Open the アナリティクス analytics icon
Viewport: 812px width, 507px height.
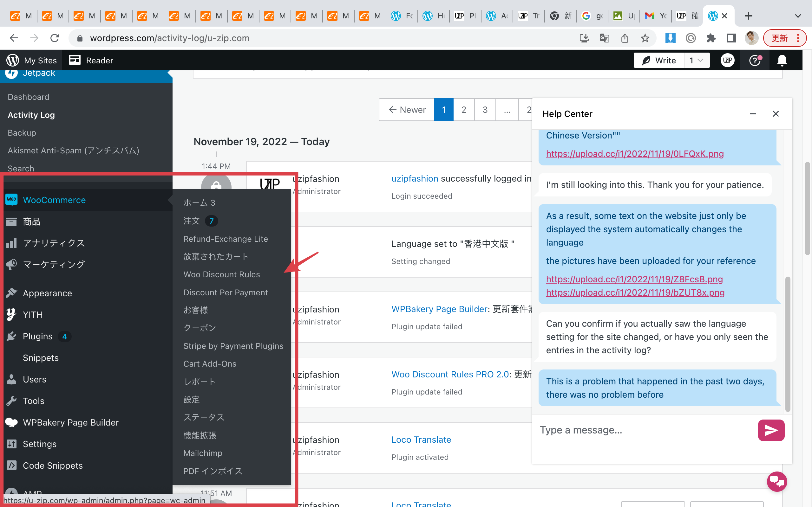click(x=11, y=243)
